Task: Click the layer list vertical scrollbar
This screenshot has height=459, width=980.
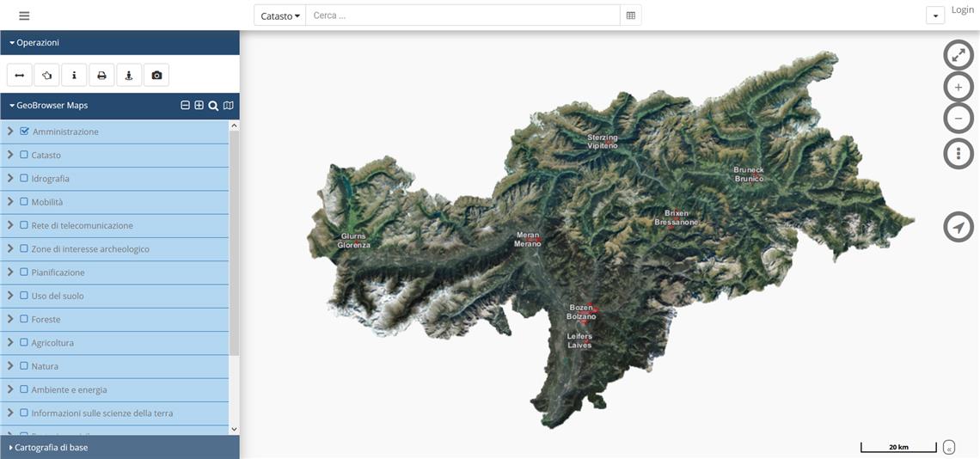Action: pos(234,241)
